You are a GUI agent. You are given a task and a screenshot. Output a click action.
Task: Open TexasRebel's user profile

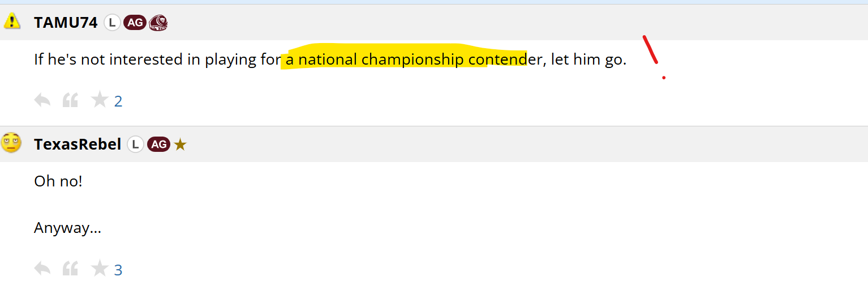[x=78, y=144]
